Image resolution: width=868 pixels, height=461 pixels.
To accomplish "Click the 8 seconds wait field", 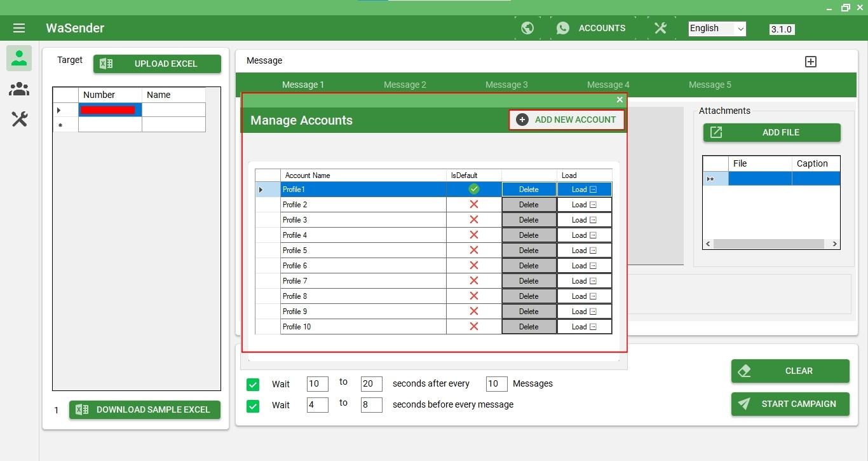I will pyautogui.click(x=371, y=404).
